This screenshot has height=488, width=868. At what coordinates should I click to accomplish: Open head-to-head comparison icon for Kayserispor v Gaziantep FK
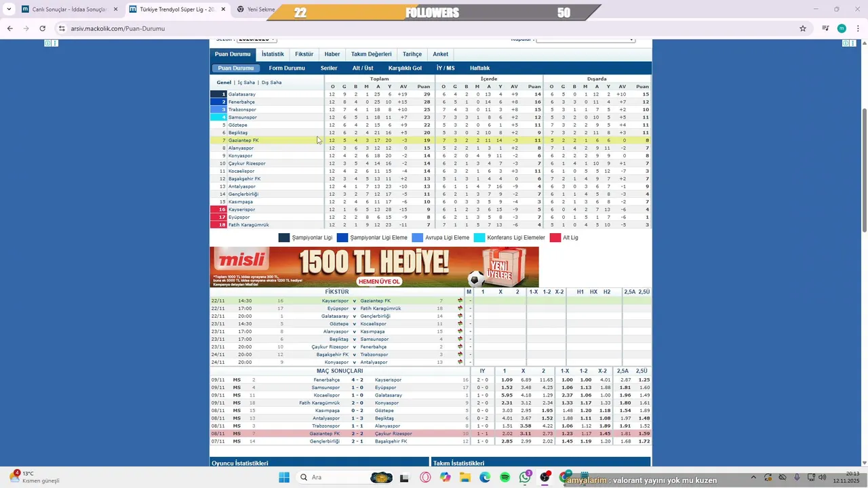pos(460,300)
